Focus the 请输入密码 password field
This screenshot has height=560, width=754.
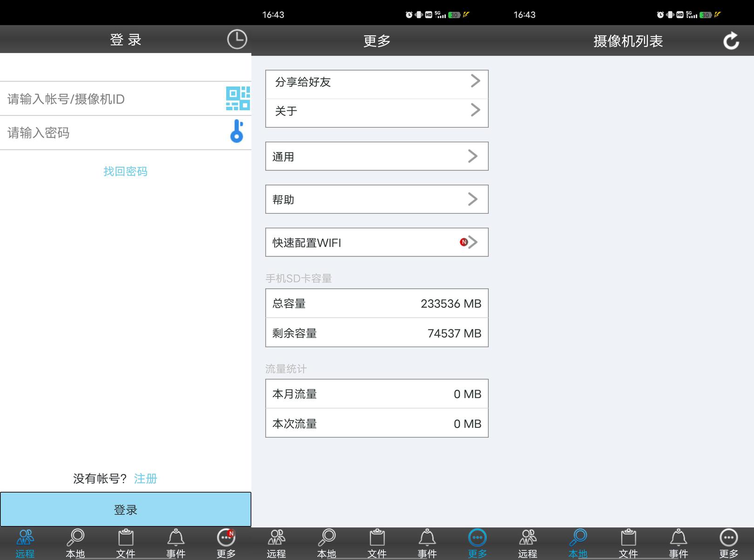point(112,133)
